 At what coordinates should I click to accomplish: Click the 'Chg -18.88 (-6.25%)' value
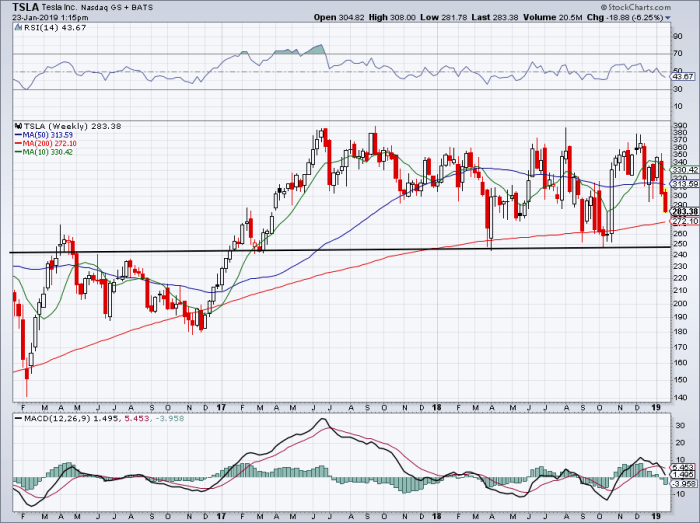(x=625, y=17)
